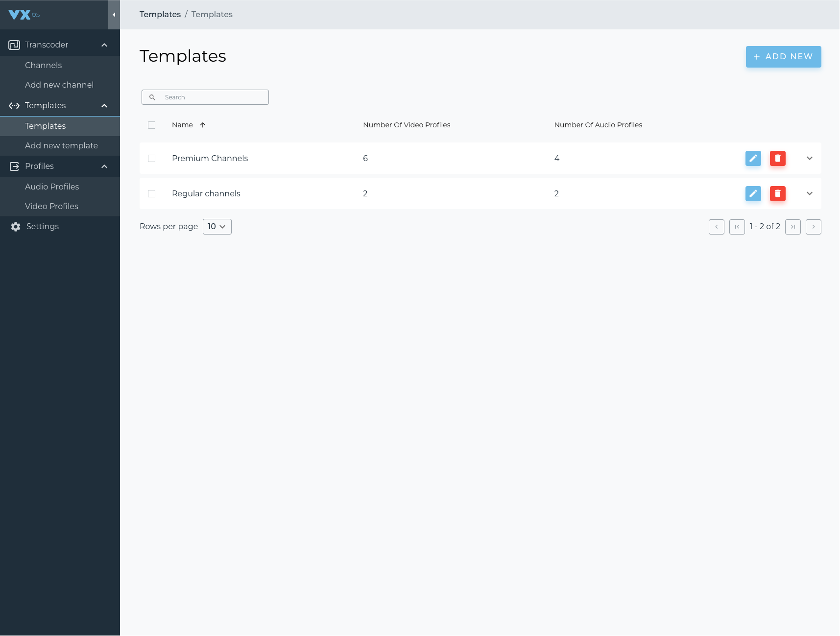Delete the Premium Channels template

[x=778, y=159]
